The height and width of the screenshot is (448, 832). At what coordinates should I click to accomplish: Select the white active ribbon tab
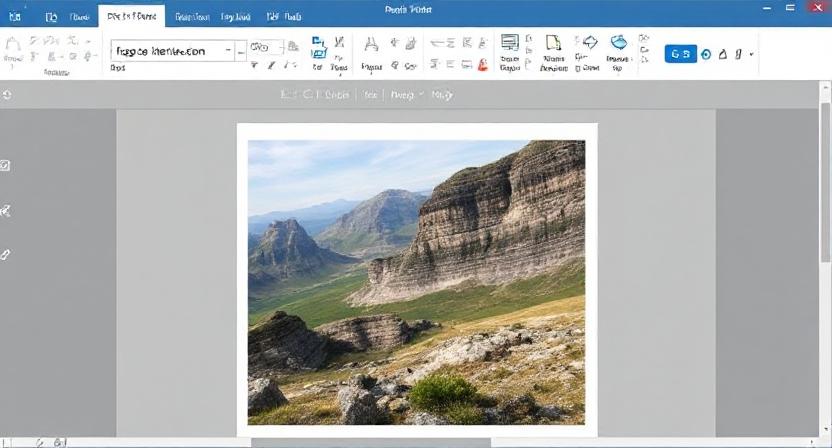tap(132, 16)
